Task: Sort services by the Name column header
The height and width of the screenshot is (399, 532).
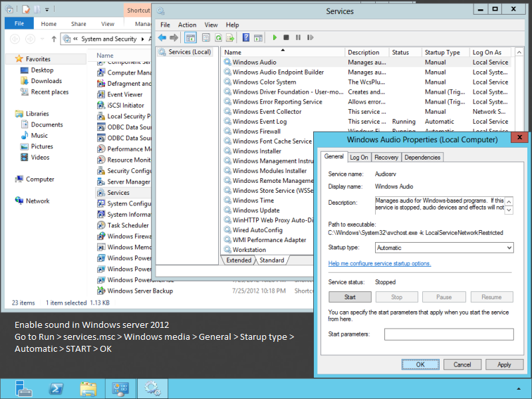Action: 283,53
